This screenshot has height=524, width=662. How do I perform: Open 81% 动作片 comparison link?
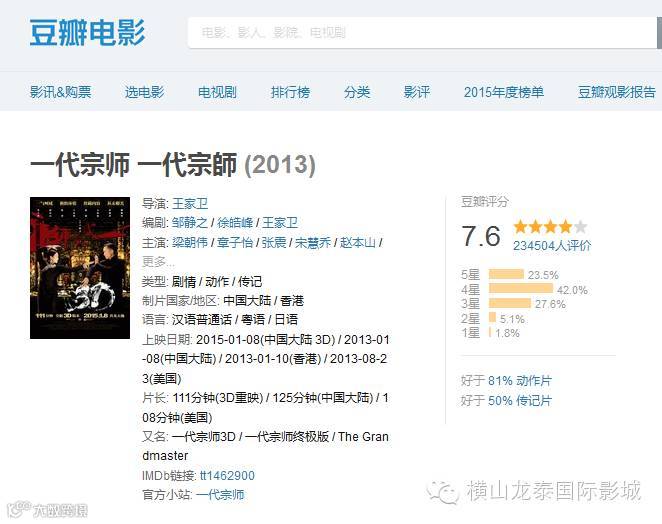pos(520,380)
